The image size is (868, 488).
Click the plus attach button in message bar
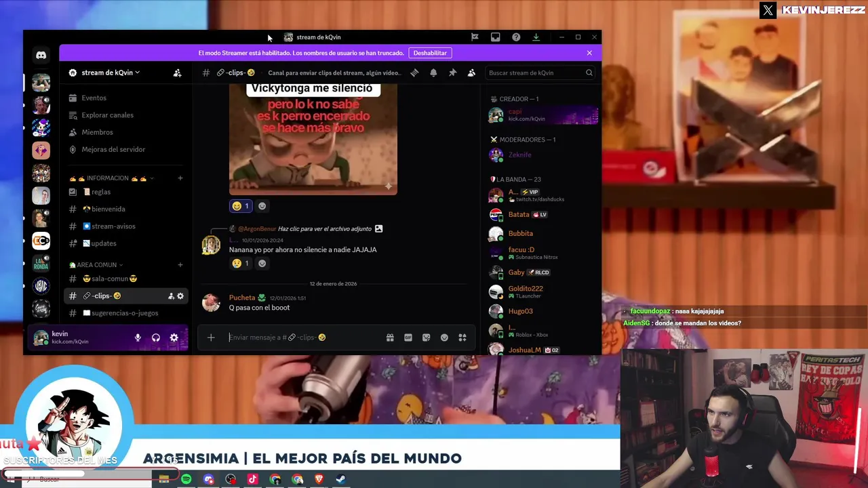(x=211, y=338)
